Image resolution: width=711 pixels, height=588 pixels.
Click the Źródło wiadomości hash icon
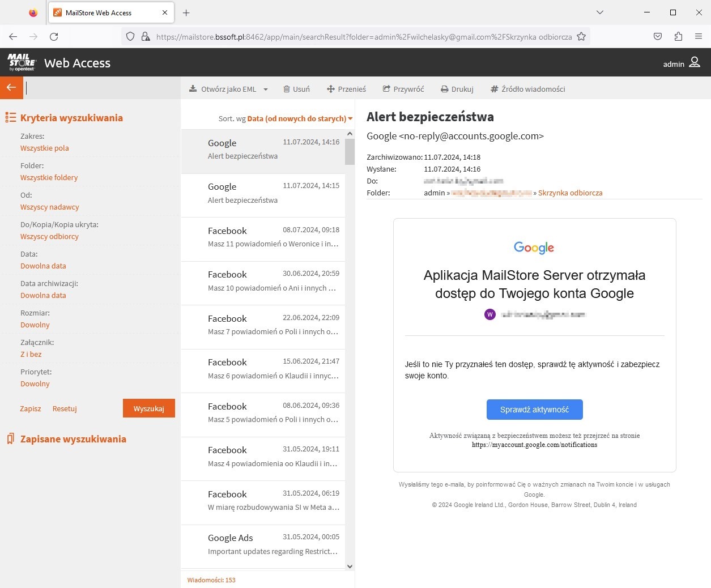click(x=494, y=89)
